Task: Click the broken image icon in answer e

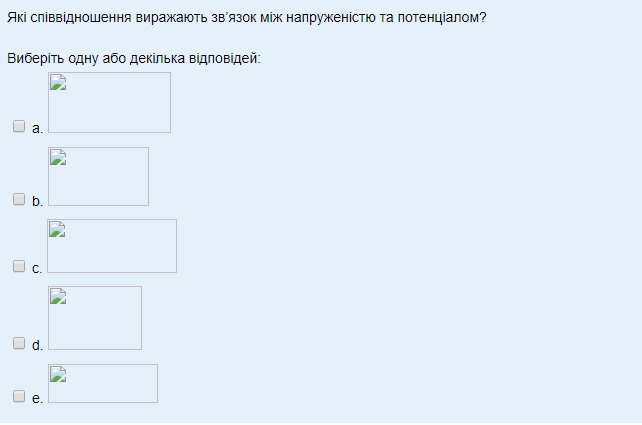Action: (x=58, y=375)
